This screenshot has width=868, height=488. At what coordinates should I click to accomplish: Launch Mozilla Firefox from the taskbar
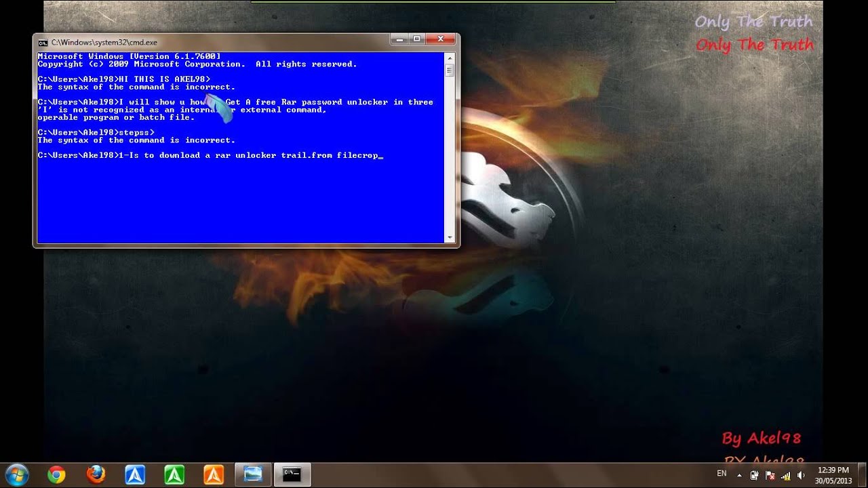click(x=96, y=475)
